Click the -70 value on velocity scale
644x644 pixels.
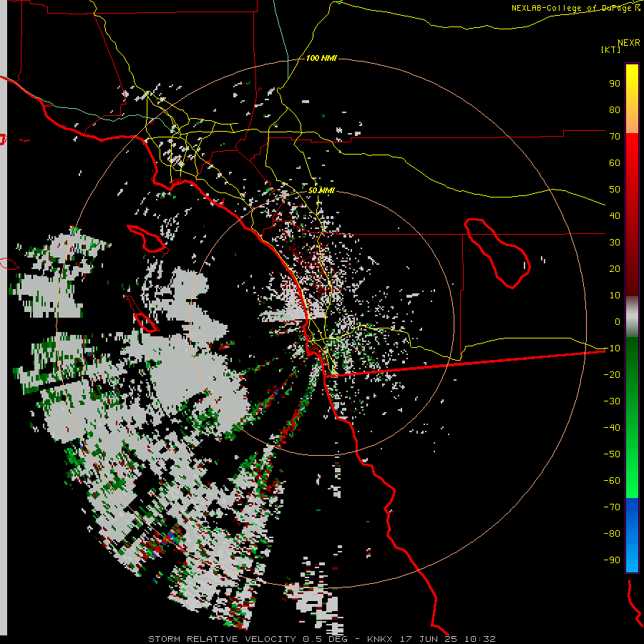coord(612,507)
